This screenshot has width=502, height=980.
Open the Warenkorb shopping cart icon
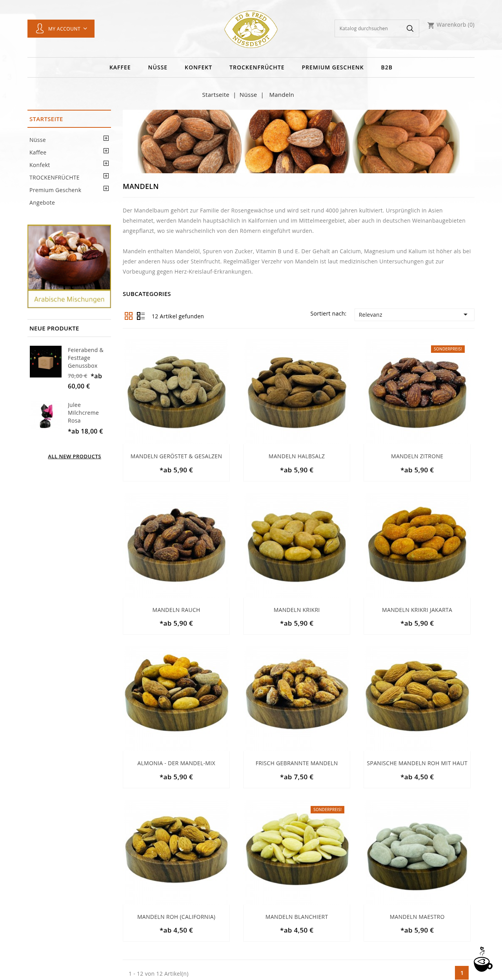tap(431, 25)
